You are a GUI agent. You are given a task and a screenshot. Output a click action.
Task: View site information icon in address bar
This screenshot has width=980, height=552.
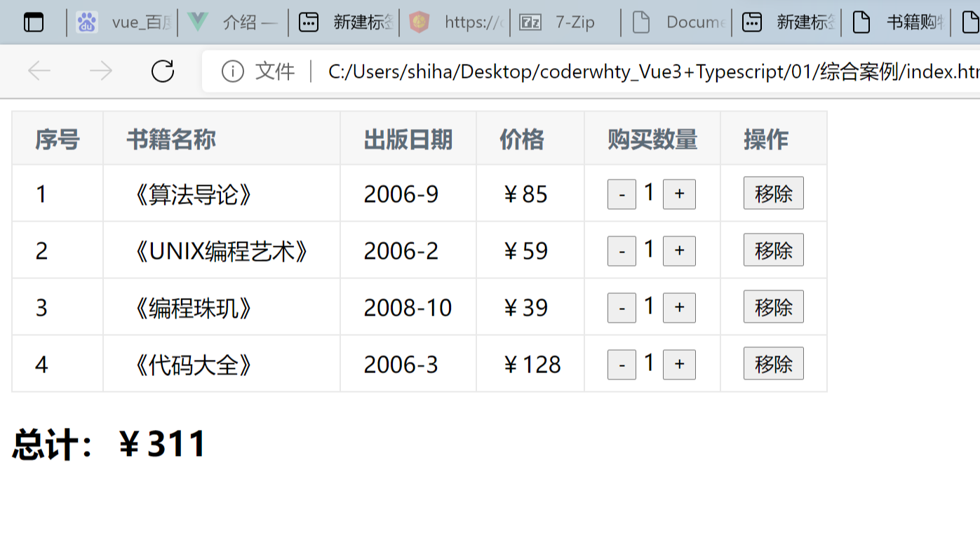coord(232,71)
